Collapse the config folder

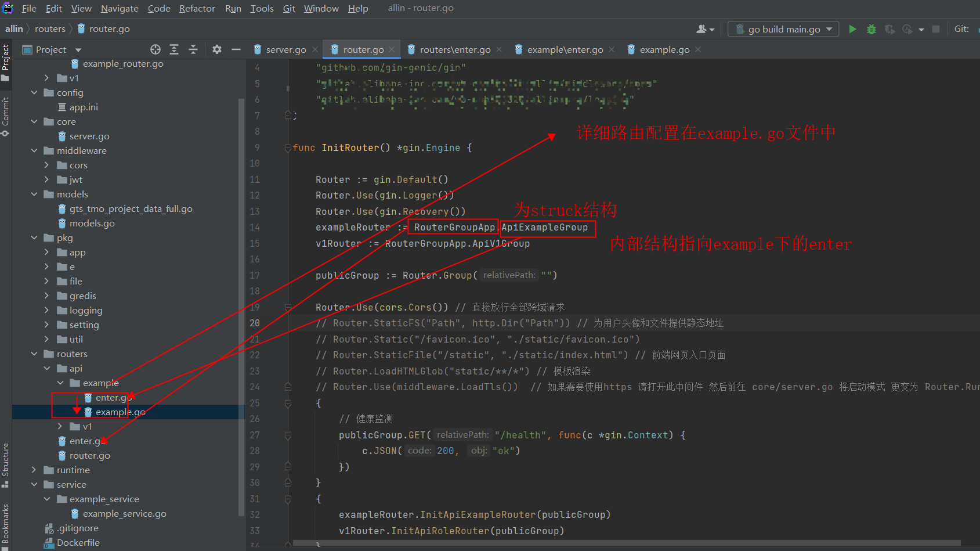(x=34, y=92)
